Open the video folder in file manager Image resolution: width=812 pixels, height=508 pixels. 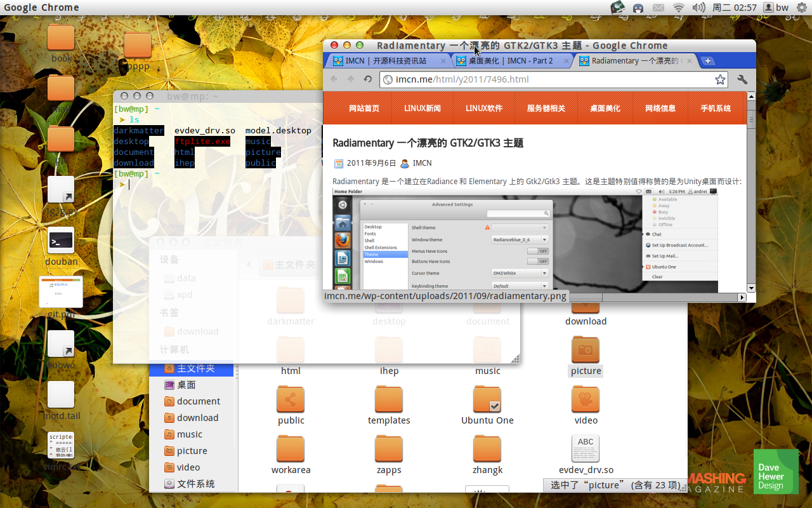point(586,406)
